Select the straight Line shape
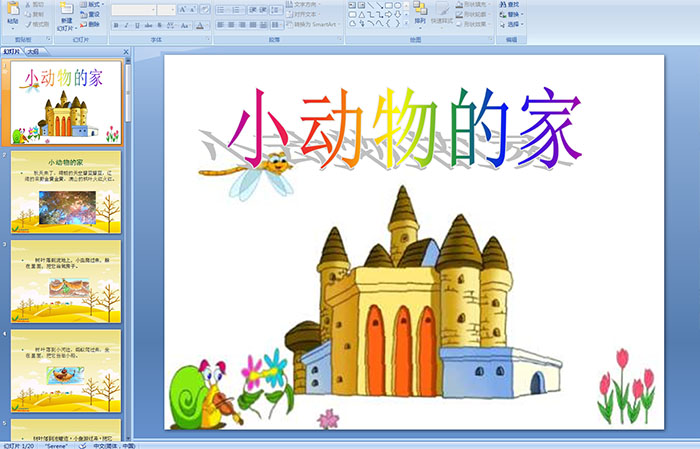The image size is (700, 449). pyautogui.click(x=371, y=5)
